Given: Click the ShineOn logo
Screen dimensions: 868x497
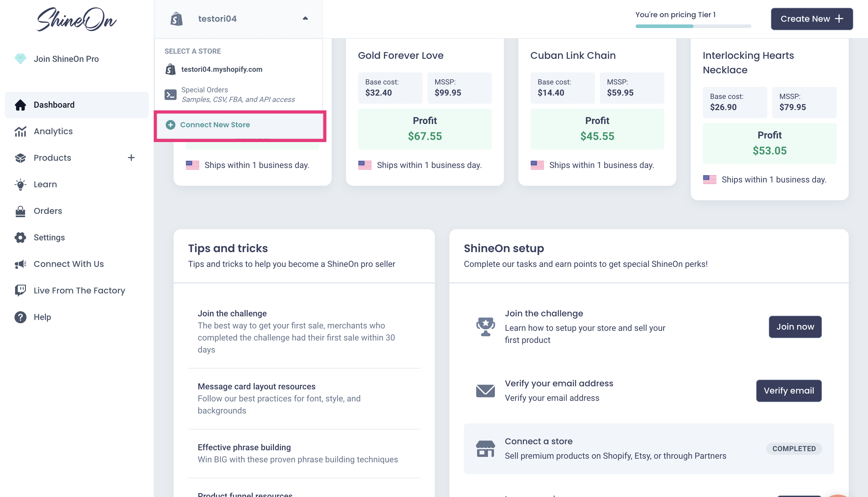Looking at the screenshot, I should [x=76, y=20].
